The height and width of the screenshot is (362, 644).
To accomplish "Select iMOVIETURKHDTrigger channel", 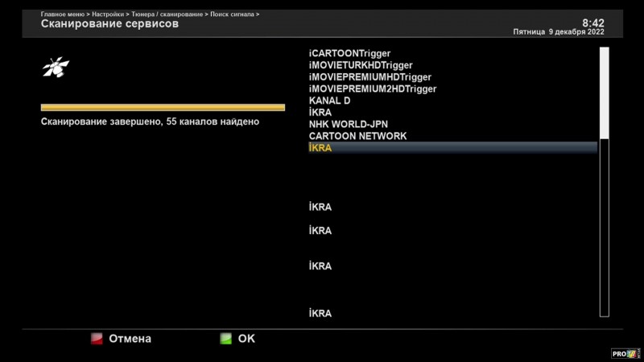I will click(x=361, y=65).
